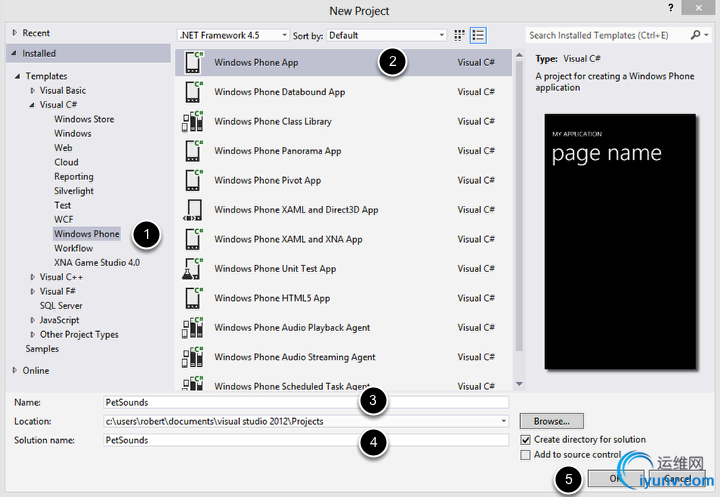Open the Sort by Default dropdown
The image size is (720, 497).
click(x=386, y=35)
